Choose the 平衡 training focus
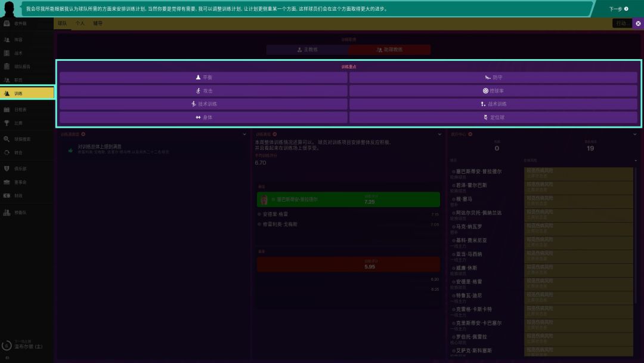The width and height of the screenshot is (644, 363). point(203,78)
